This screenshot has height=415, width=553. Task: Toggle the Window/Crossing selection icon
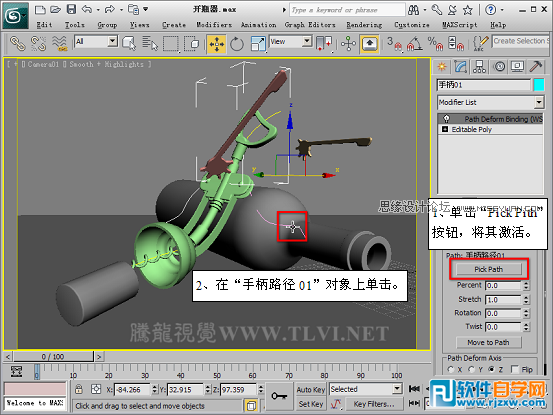click(192, 44)
